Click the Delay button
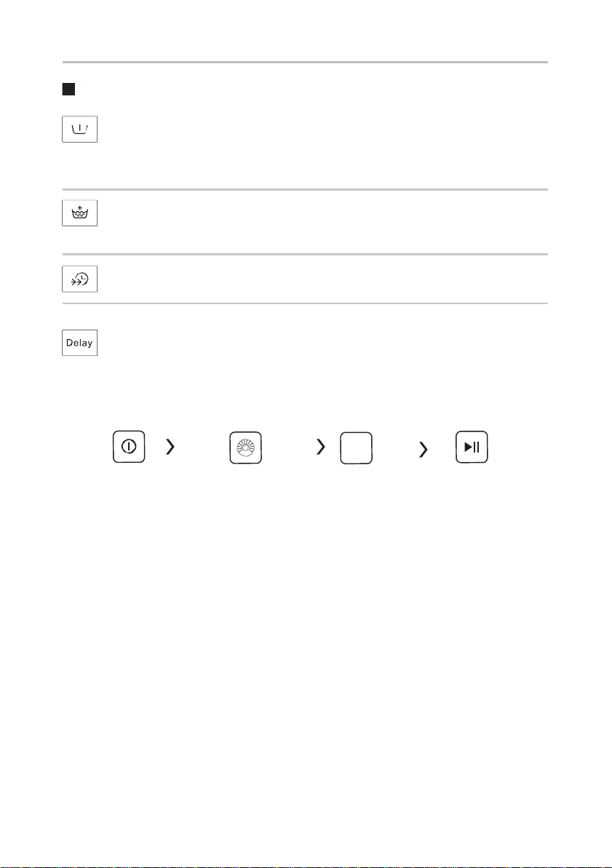612x868 pixels. pos(80,343)
